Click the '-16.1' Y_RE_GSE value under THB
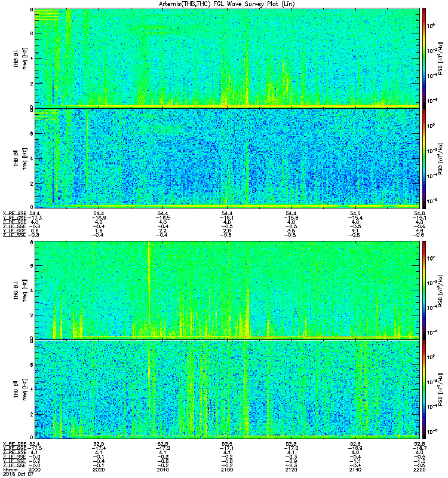Screen dimensions: 448x478 tap(227, 218)
